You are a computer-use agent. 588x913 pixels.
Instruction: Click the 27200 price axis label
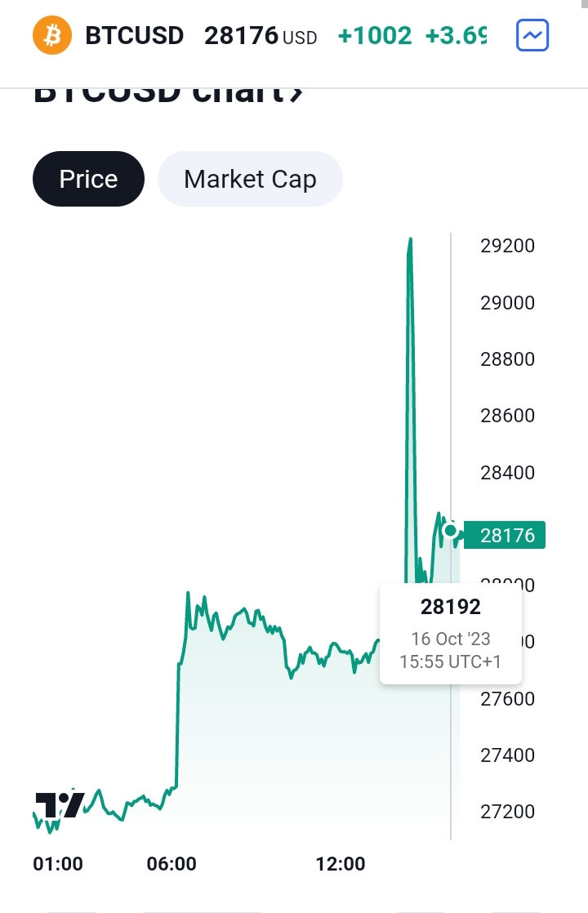pos(508,811)
